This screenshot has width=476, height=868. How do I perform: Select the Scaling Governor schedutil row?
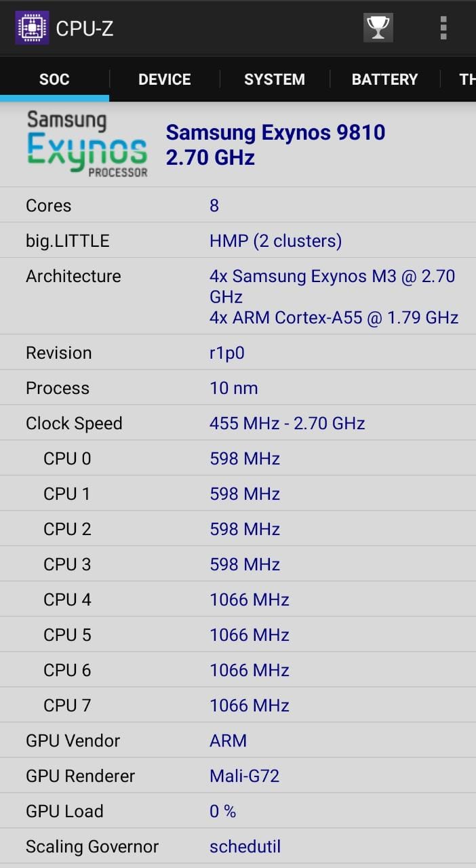click(238, 846)
